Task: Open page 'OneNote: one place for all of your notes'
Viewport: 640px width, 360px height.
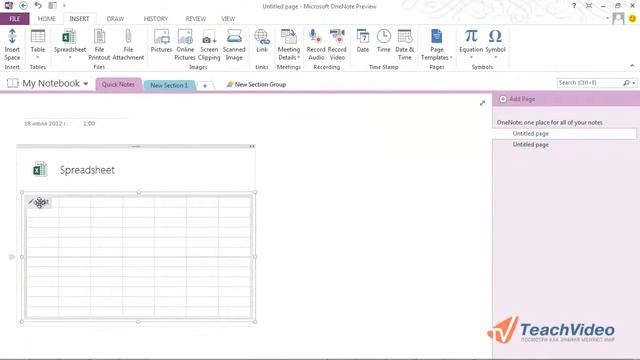Action: 549,122
